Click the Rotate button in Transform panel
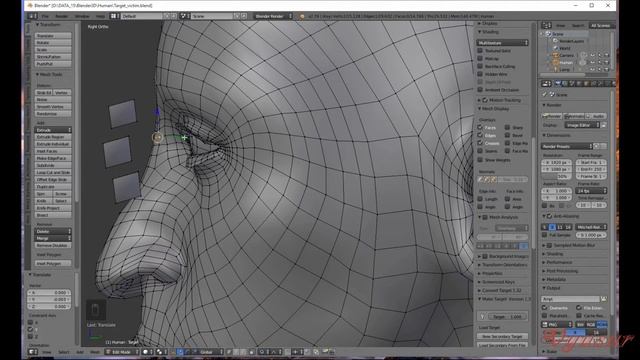Image resolution: width=640 pixels, height=360 pixels. (53, 43)
